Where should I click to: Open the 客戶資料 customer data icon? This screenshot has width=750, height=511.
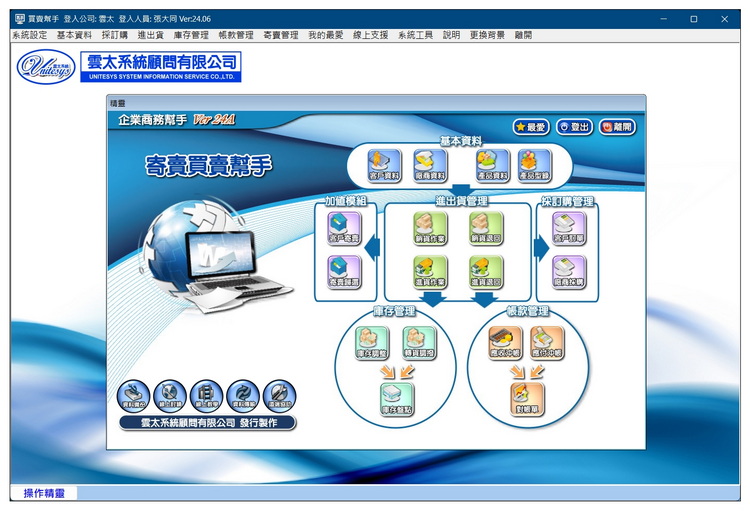pyautogui.click(x=384, y=165)
